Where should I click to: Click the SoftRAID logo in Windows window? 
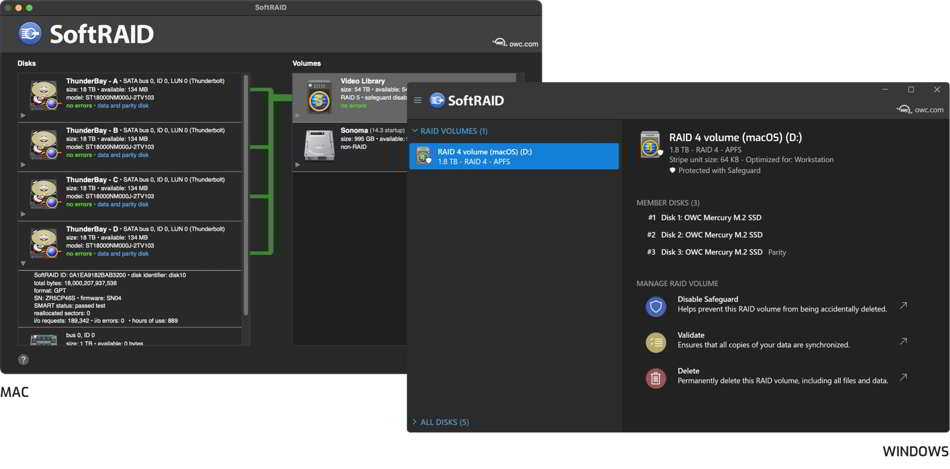(437, 101)
